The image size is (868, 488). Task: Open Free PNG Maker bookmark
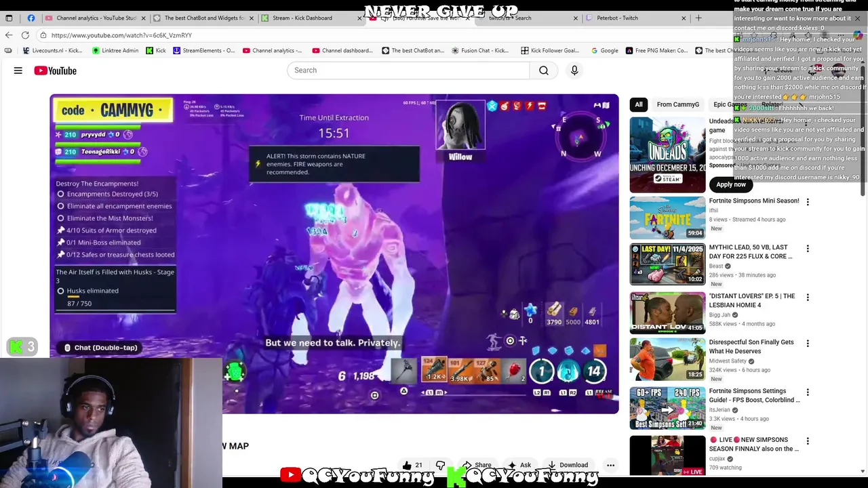656,51
